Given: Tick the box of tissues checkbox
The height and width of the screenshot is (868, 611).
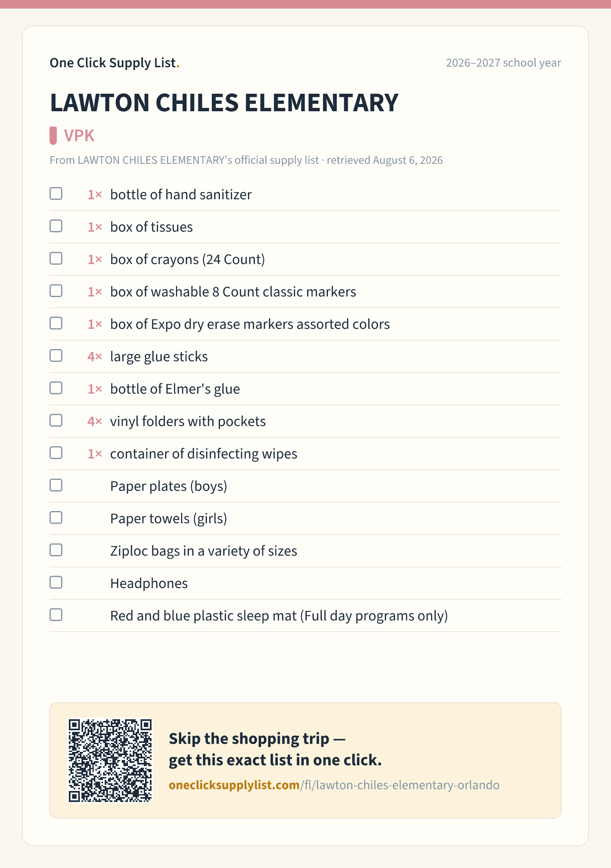Looking at the screenshot, I should pyautogui.click(x=56, y=226).
